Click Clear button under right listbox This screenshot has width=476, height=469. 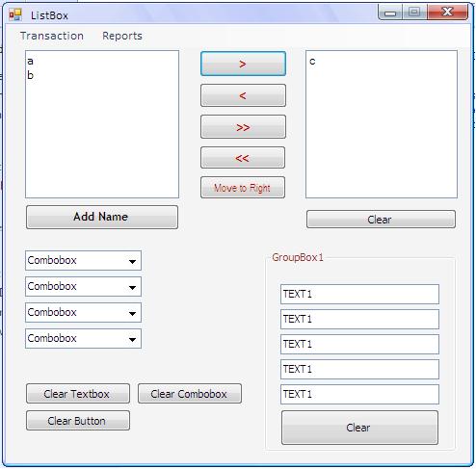381,220
